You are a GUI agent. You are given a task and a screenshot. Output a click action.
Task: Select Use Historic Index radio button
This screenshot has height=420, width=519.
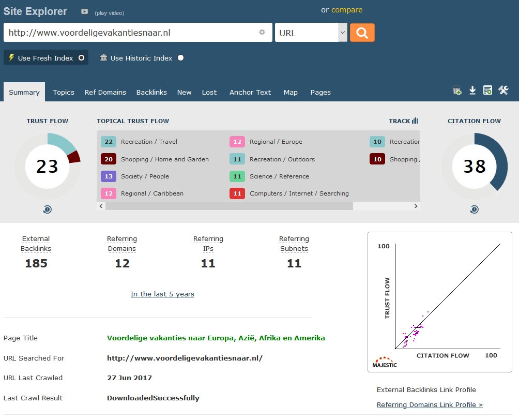click(x=181, y=58)
